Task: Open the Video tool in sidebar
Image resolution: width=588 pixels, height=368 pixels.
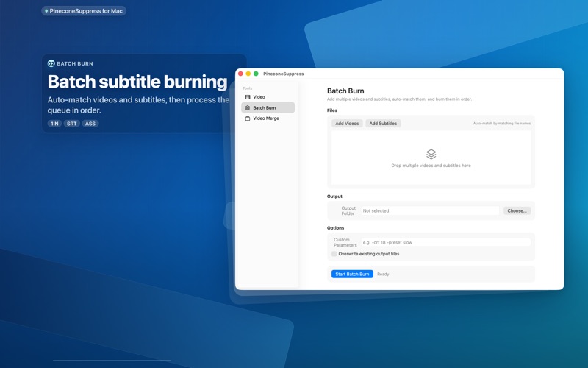Action: [268, 97]
